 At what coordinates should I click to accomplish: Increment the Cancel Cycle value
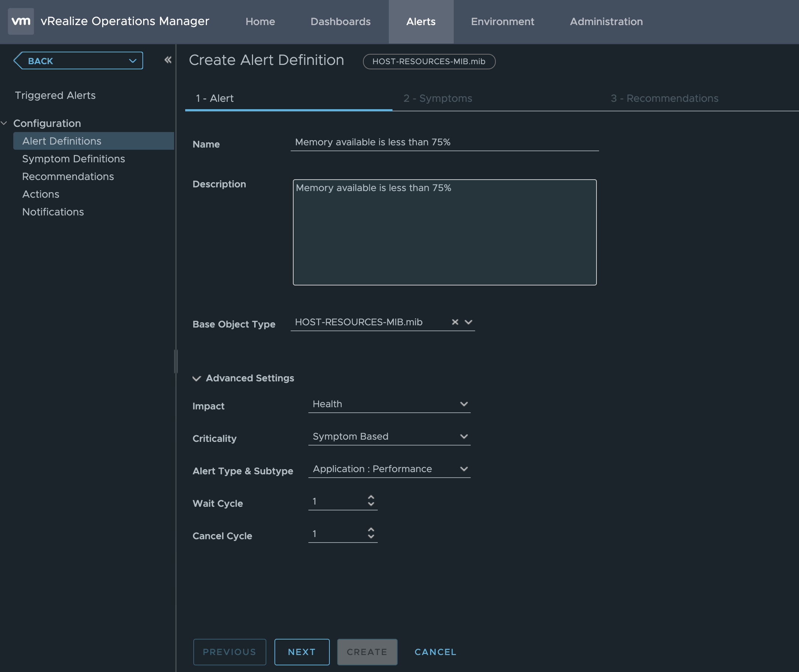[x=371, y=529]
